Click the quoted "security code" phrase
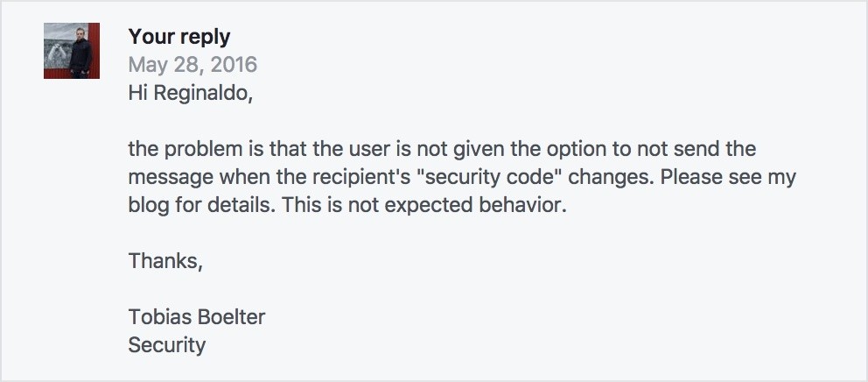 pyautogui.click(x=489, y=177)
